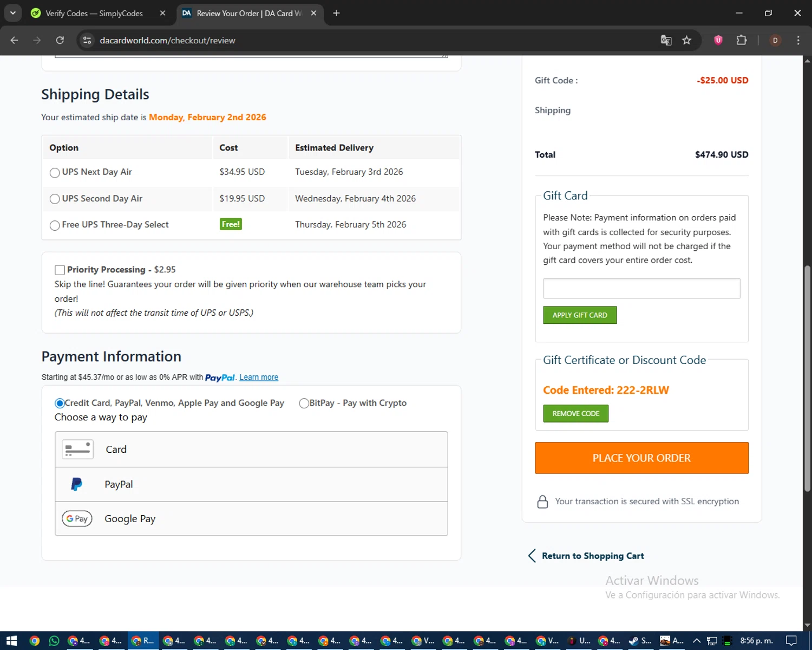Bookmark this page with the star

point(687,40)
